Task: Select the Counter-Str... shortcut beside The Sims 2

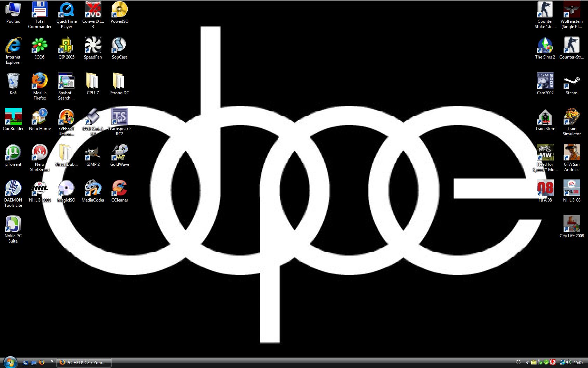Action: [x=572, y=49]
